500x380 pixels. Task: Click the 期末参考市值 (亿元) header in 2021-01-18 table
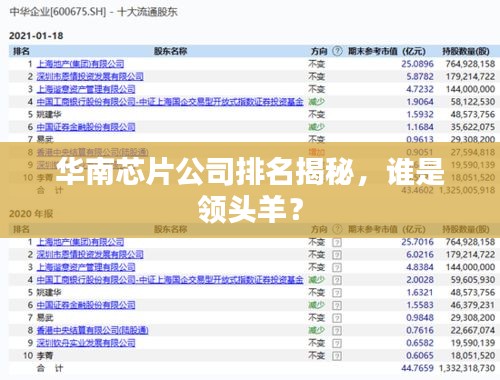387,51
